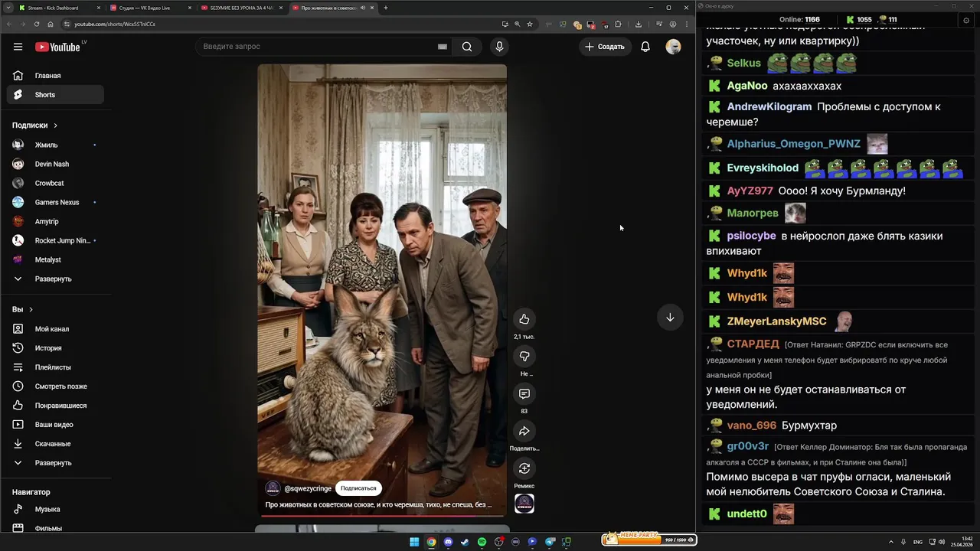Open Devin Nash subscription channel
This screenshot has height=551, width=980.
tap(55, 164)
